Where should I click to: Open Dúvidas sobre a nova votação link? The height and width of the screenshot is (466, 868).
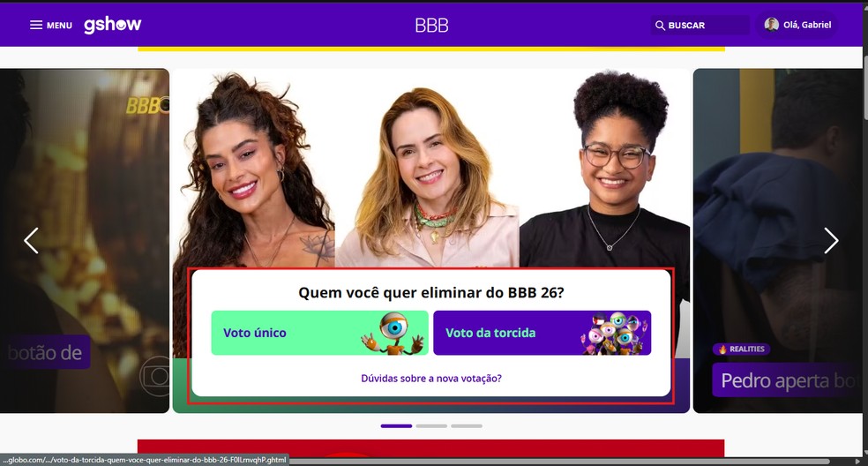tap(431, 379)
